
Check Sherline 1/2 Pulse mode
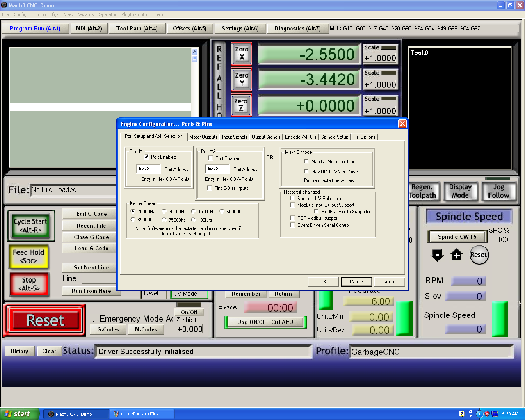(x=292, y=199)
